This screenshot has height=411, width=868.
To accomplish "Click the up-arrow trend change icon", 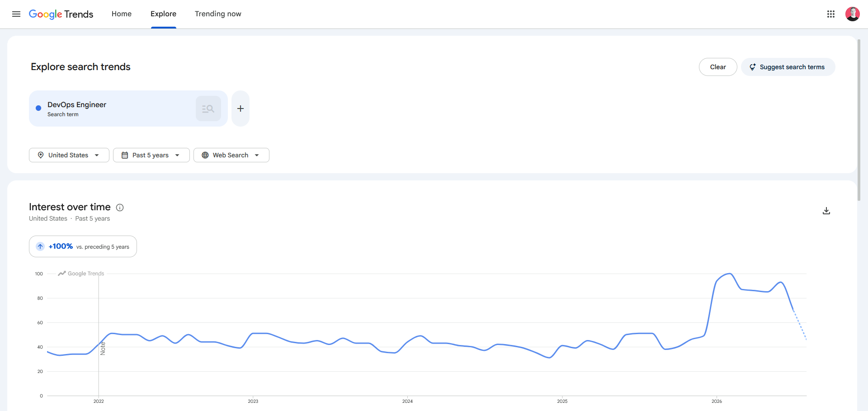I will 40,246.
